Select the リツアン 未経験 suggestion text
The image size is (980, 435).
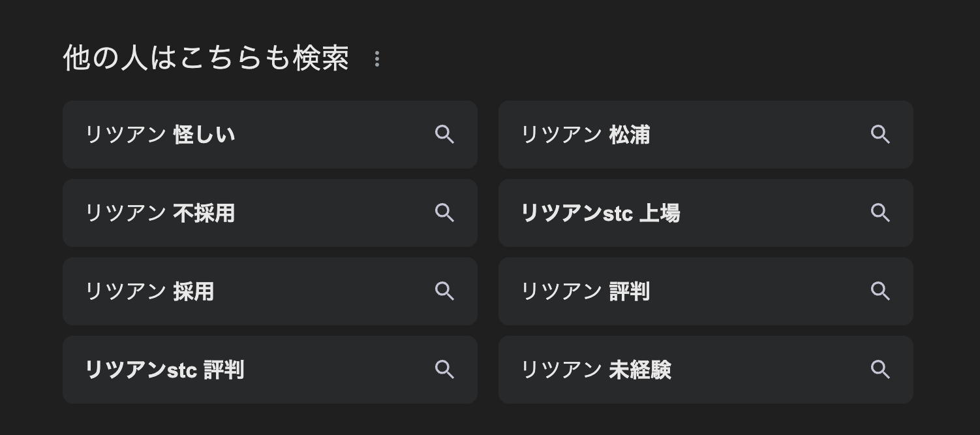coord(595,370)
